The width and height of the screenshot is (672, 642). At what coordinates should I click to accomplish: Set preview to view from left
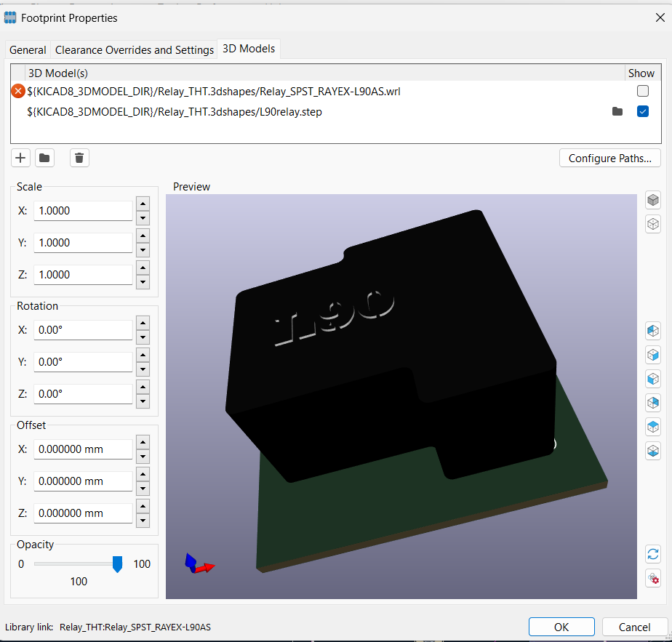click(x=652, y=331)
